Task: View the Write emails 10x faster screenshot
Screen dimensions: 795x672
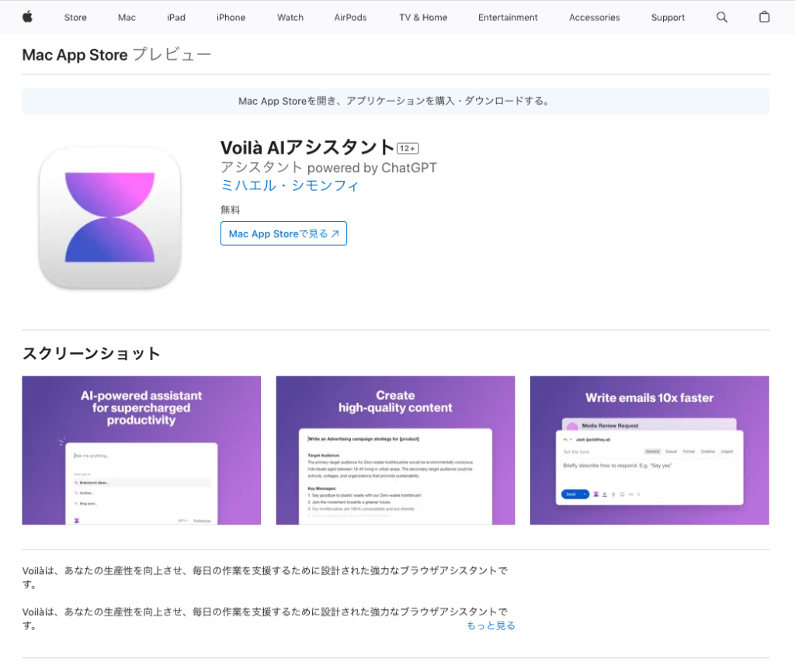Action: (650, 450)
